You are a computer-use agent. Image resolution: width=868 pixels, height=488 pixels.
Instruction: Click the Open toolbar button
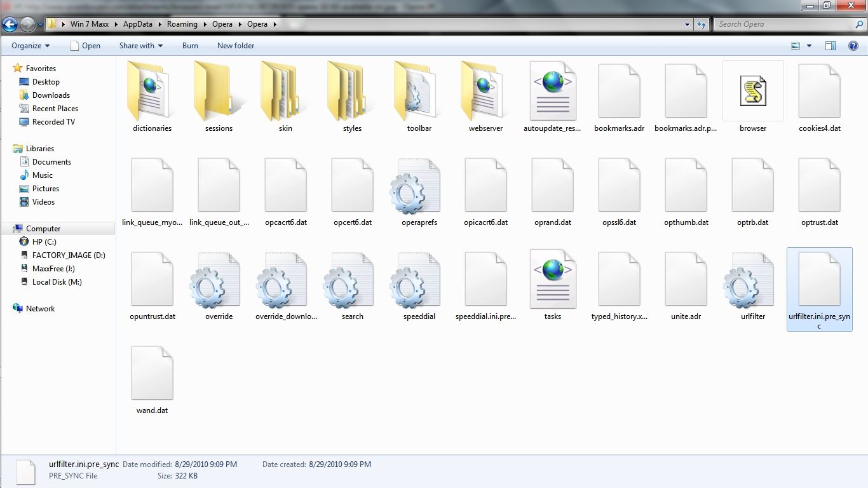(85, 46)
